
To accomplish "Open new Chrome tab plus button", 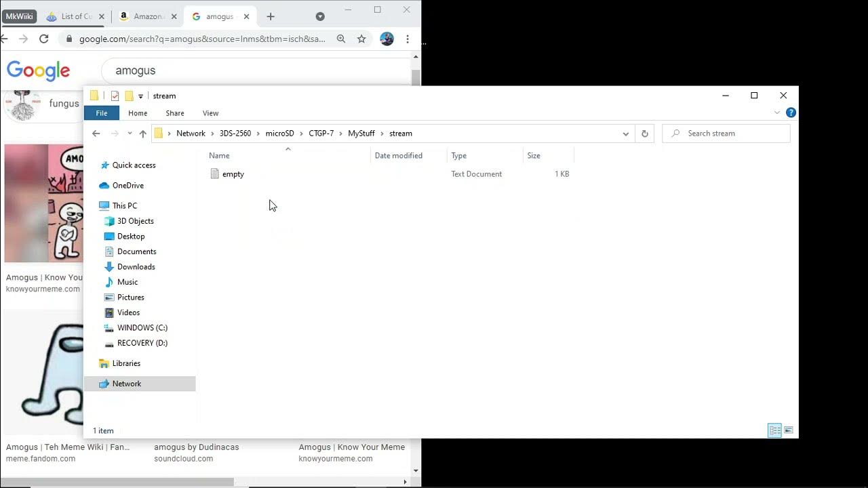I will click(x=271, y=16).
